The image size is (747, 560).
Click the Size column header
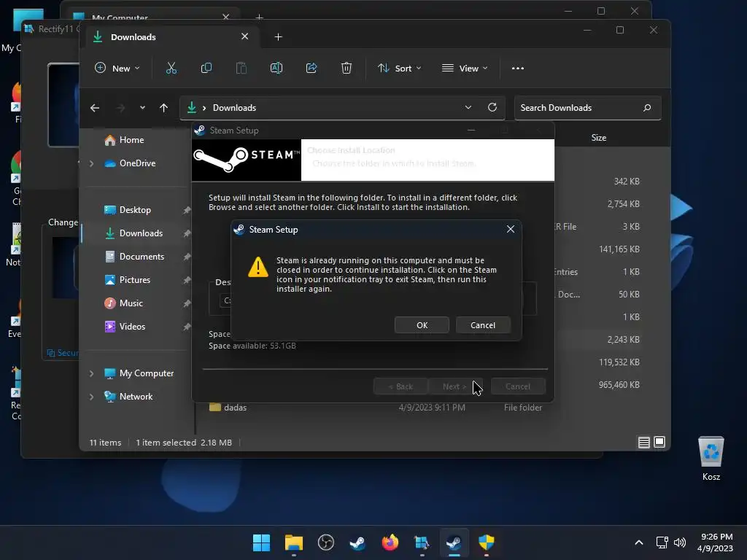coord(599,138)
